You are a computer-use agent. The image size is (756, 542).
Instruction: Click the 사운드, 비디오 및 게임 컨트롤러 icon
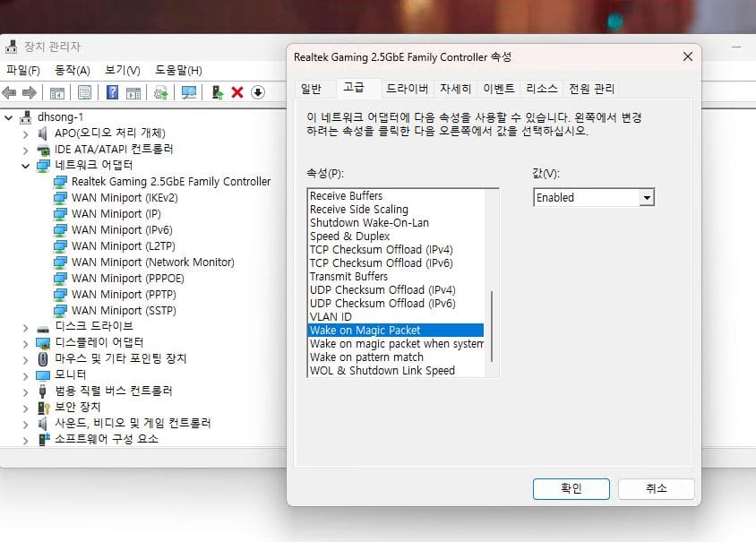pyautogui.click(x=43, y=424)
